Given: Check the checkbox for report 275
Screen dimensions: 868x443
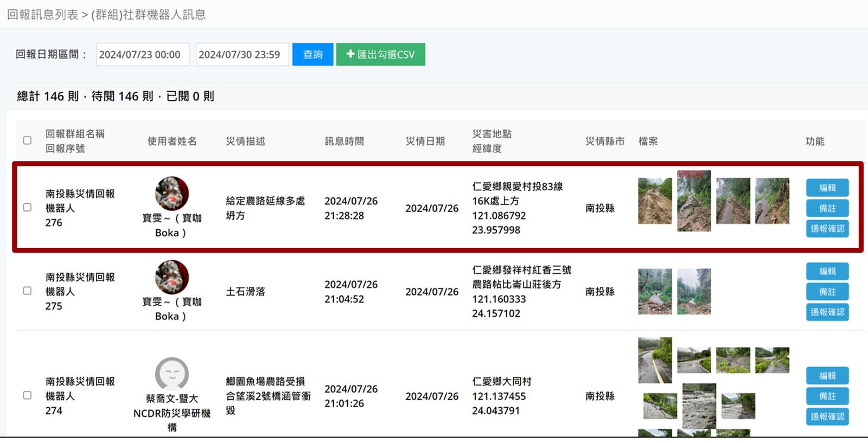Looking at the screenshot, I should [27, 291].
